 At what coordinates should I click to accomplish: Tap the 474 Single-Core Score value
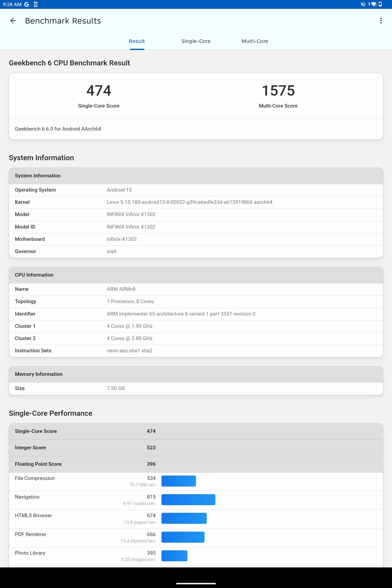click(98, 90)
